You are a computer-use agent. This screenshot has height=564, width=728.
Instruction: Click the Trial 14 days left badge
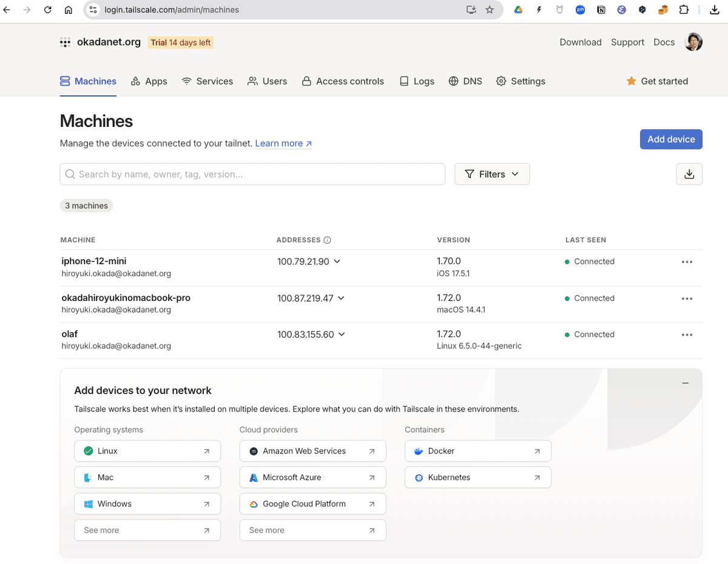pos(181,42)
